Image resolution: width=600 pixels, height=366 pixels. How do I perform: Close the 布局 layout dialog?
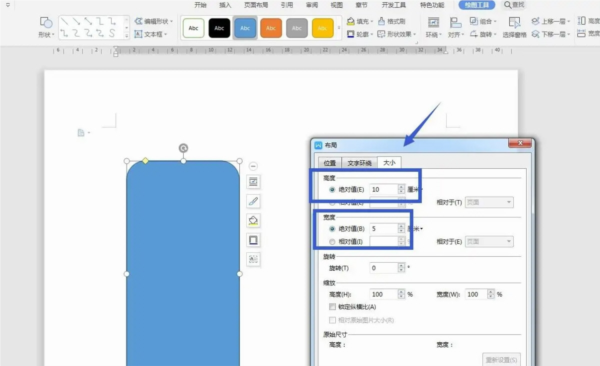[520, 143]
